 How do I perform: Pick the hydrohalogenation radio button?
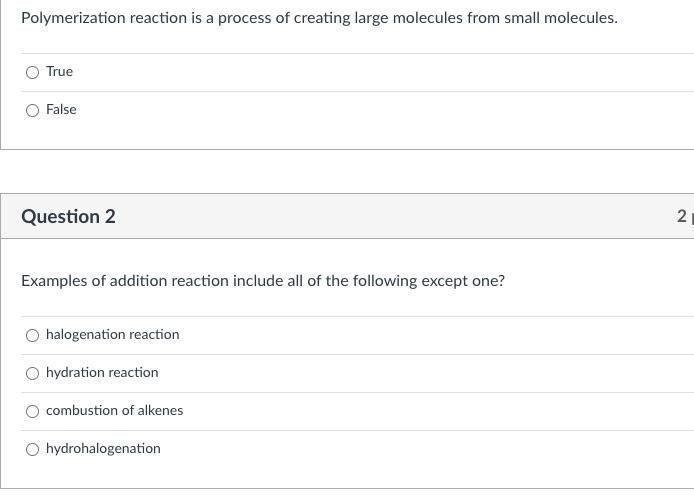(x=33, y=449)
